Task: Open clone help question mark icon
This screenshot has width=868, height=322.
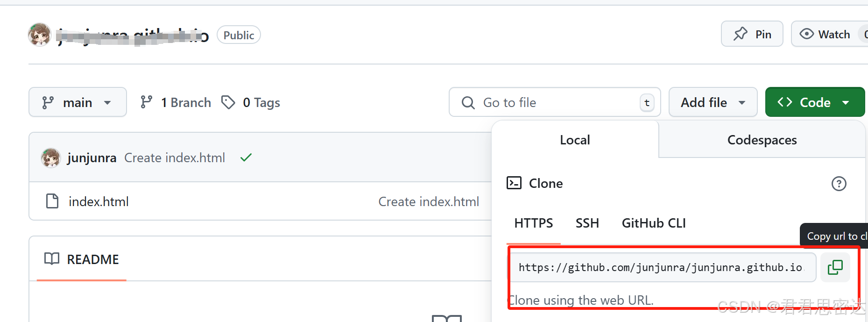Action: [x=839, y=184]
